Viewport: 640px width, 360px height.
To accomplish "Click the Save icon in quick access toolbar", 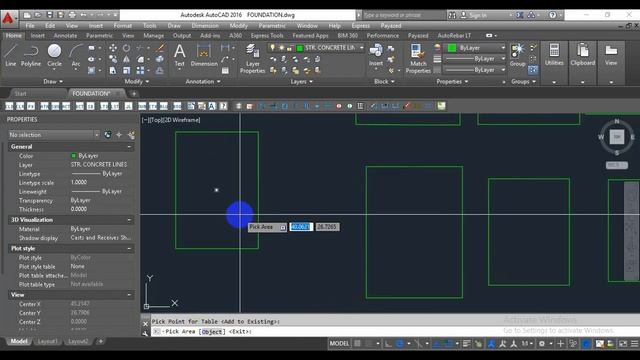I will 49,15.
